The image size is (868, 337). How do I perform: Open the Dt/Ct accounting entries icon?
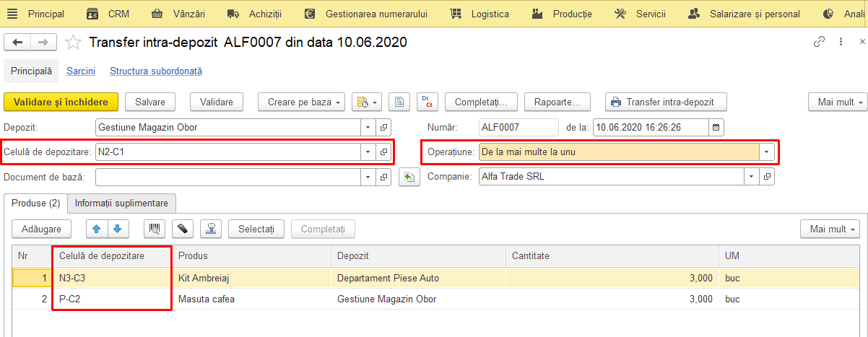[428, 102]
